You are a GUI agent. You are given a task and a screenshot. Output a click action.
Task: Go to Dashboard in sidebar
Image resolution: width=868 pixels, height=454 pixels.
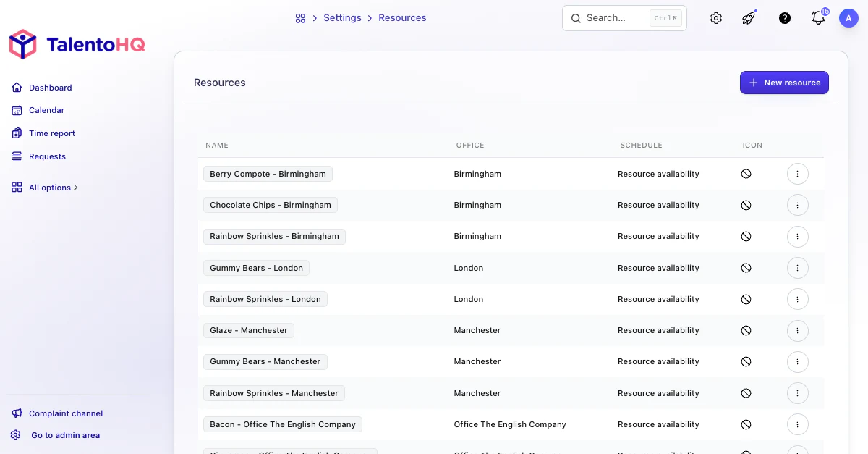click(51, 88)
